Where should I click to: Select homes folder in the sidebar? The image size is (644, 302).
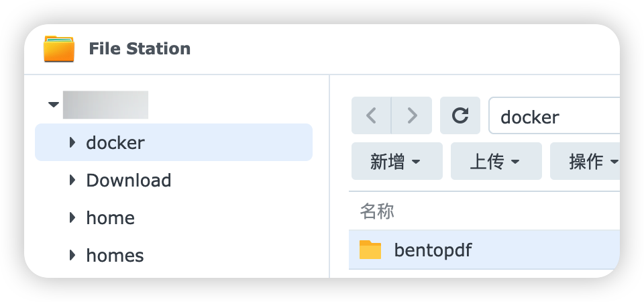[x=115, y=255]
